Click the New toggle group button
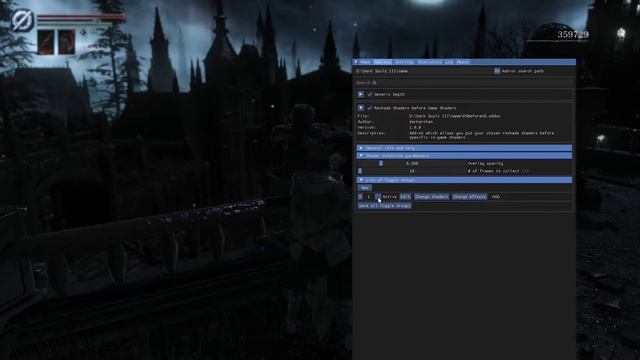 364,188
